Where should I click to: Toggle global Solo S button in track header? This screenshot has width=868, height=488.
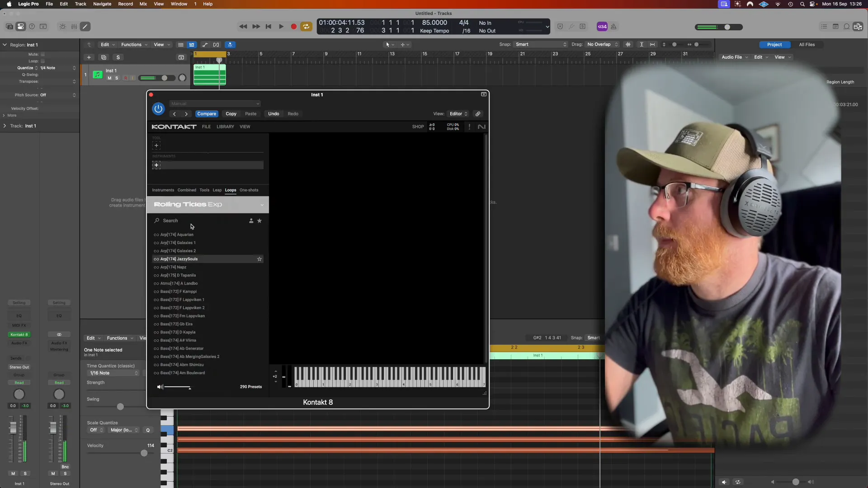click(118, 57)
